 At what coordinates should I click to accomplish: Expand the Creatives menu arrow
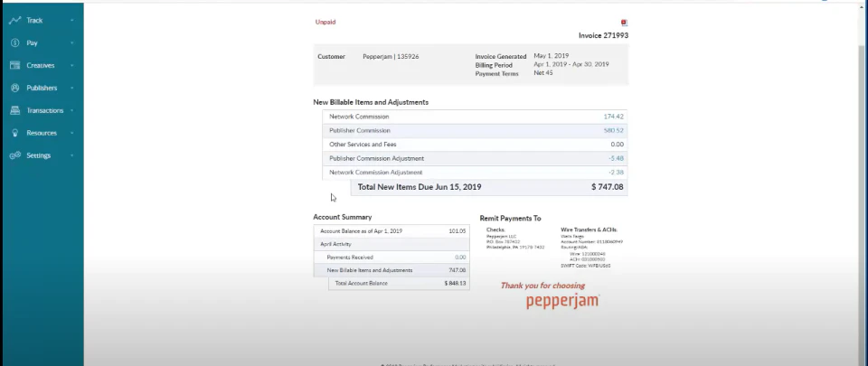[72, 65]
